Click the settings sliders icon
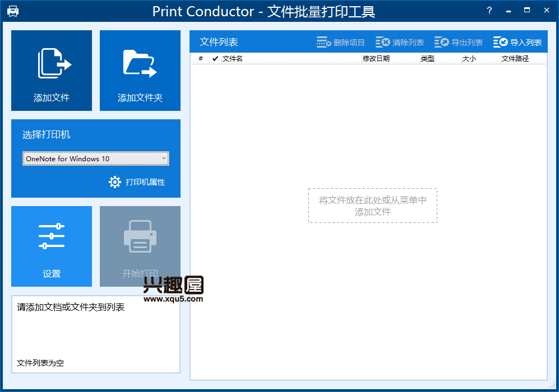Image resolution: width=559 pixels, height=392 pixels. click(52, 236)
